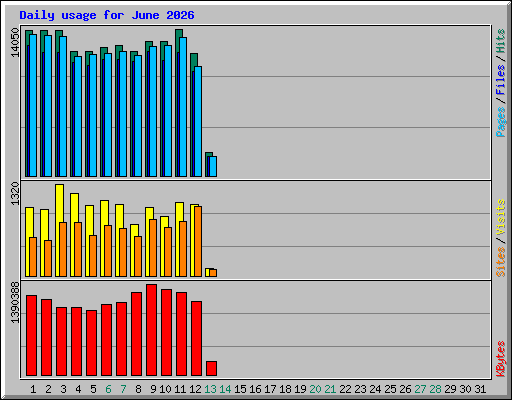Click day 25 on the x-axis
Viewport: 512px width, 400px height.
[390, 389]
